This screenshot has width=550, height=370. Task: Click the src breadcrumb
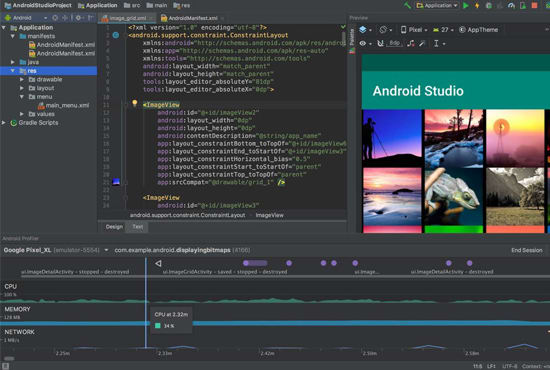click(x=132, y=5)
